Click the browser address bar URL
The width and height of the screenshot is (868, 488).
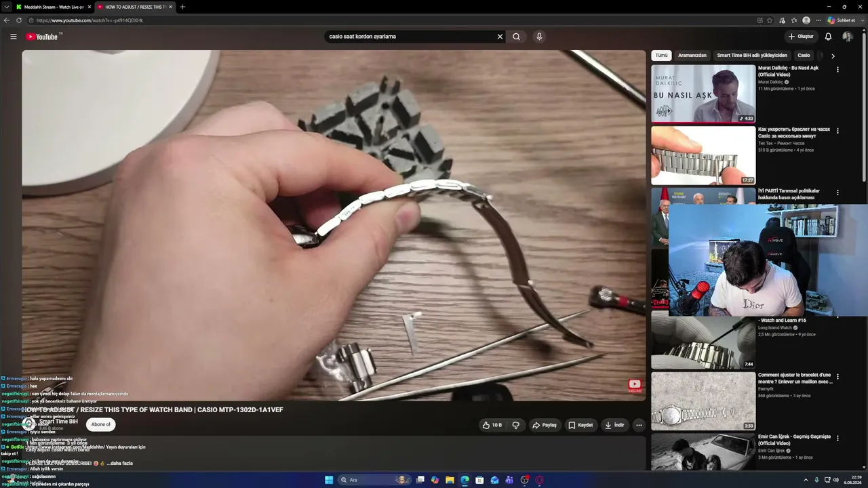(90, 20)
